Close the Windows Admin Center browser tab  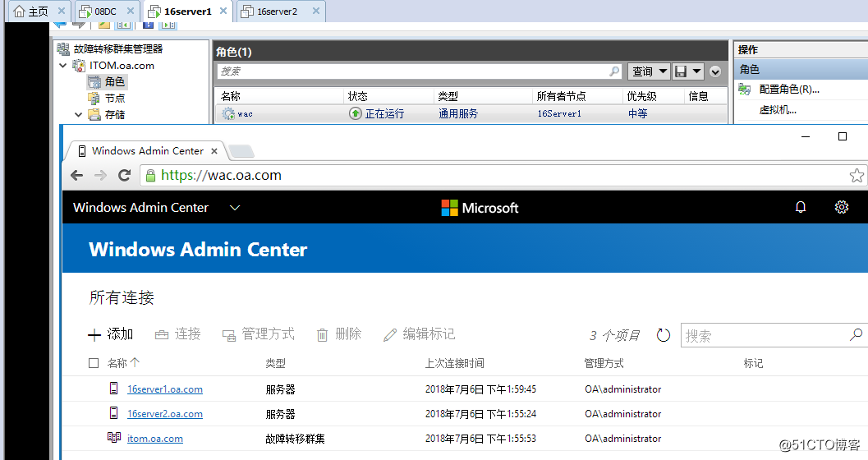(x=214, y=151)
